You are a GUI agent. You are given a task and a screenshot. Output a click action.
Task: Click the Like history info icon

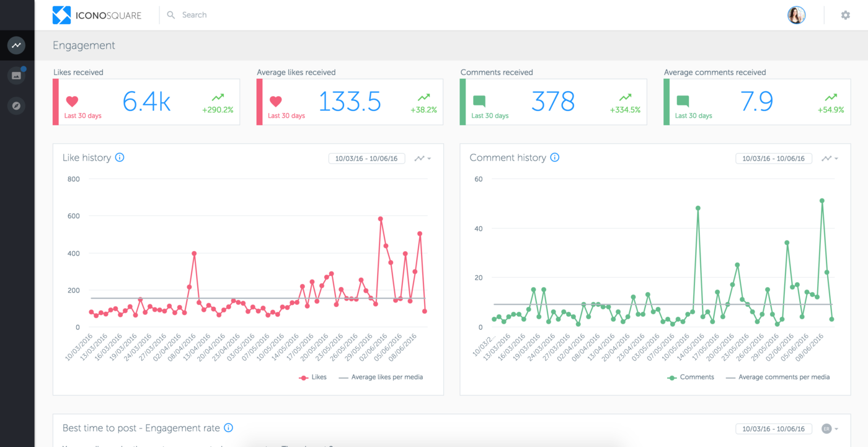coord(120,157)
